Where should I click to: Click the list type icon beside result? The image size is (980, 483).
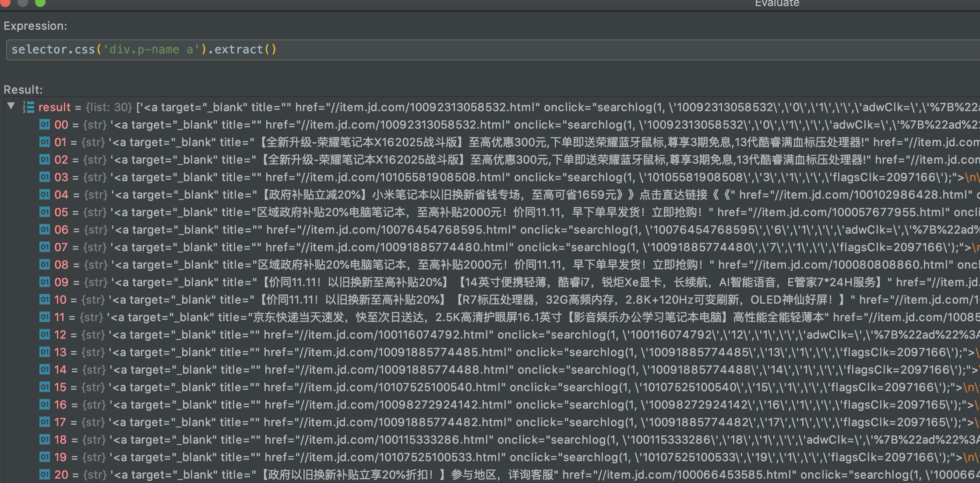coord(28,107)
